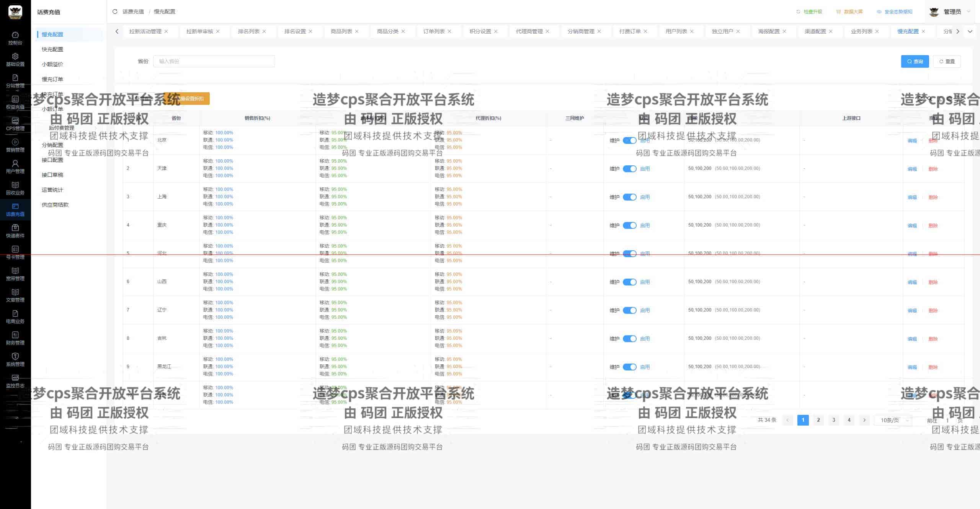The image size is (980, 509).
Task: Open the 数据大屏 data screen
Action: pyautogui.click(x=849, y=12)
